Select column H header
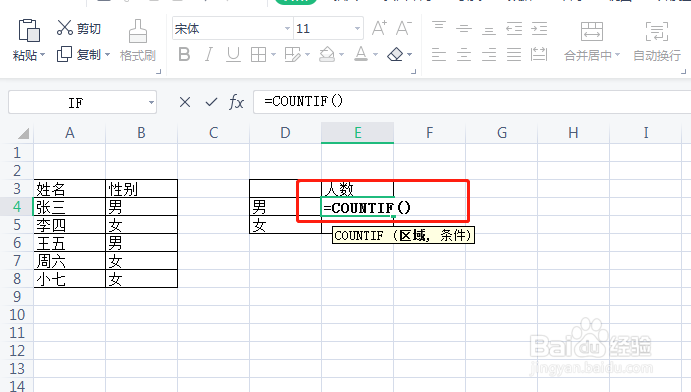Screen dimensions: 691x392 573,133
